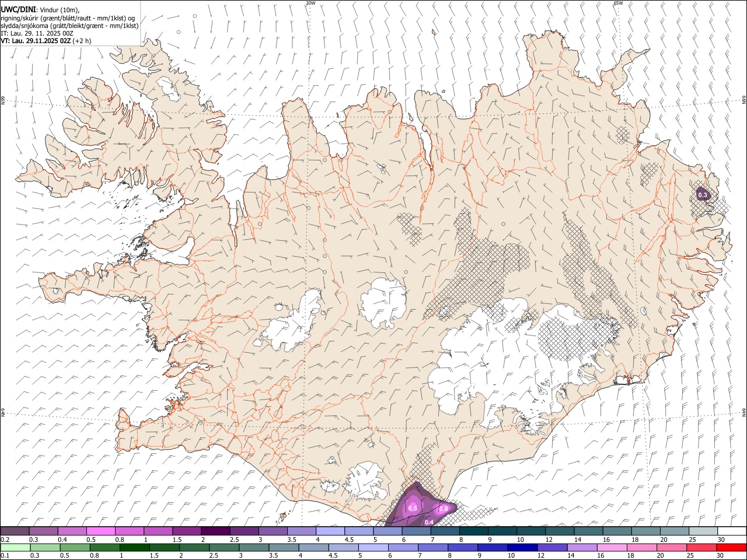Pick the darkest green rain swatch labeled 1
Viewport: 747px width, 560px height.
(134, 547)
